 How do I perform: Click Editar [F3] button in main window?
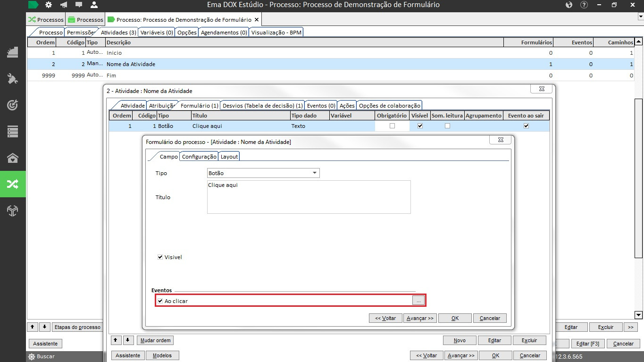coord(588,344)
